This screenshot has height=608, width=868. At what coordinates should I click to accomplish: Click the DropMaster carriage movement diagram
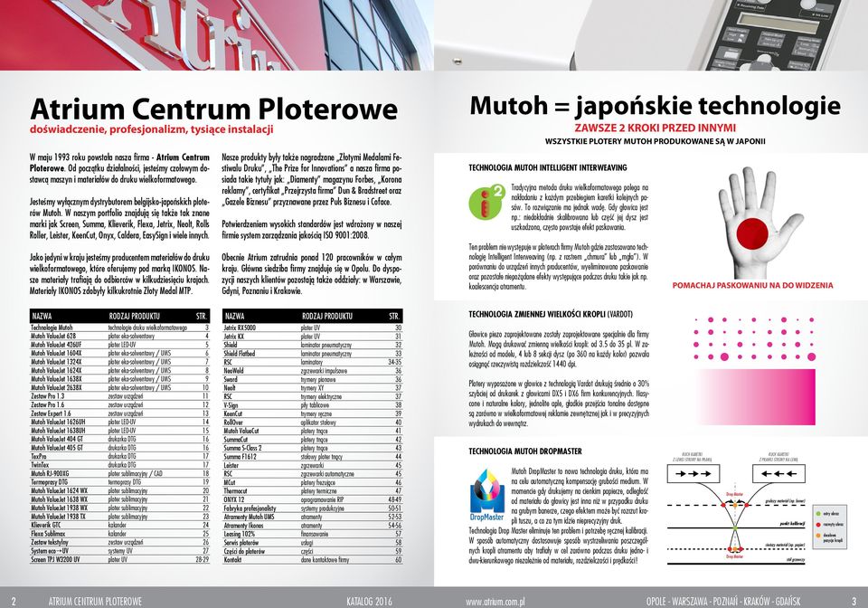(757, 508)
